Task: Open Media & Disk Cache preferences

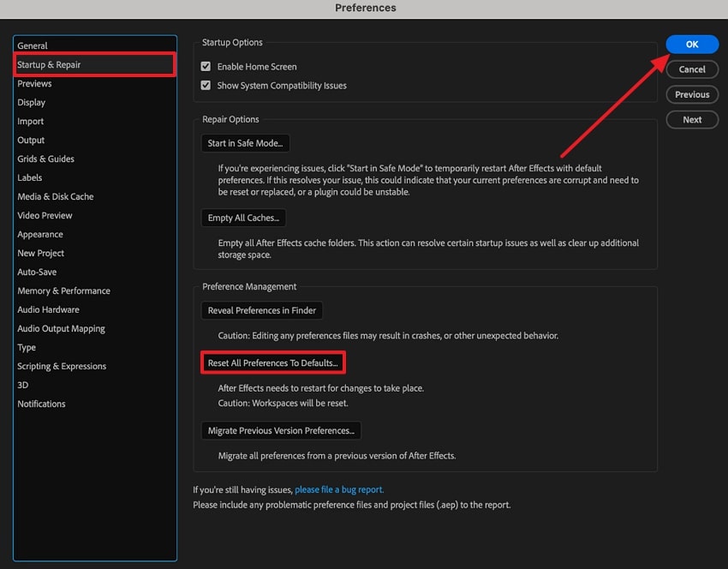Action: coord(95,196)
